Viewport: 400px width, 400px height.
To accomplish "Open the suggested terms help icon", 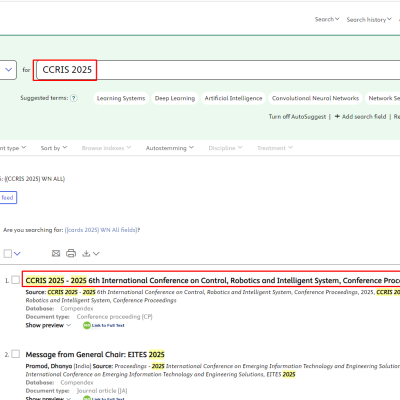I will coord(74,98).
